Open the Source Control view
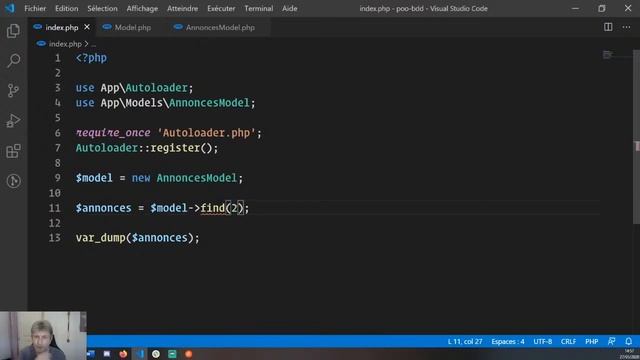640x360 pixels. pyautogui.click(x=13, y=90)
